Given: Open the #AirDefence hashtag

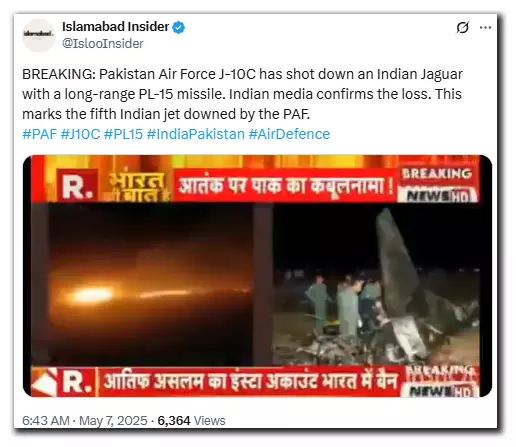Looking at the screenshot, I should click(x=289, y=134).
